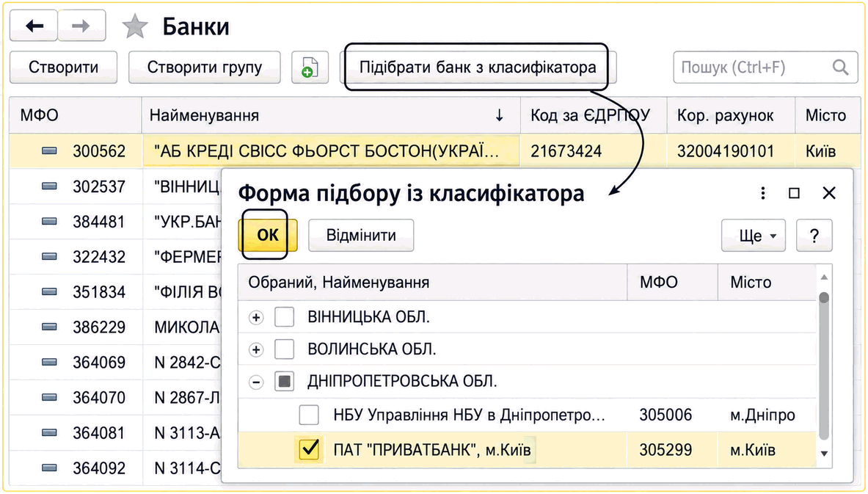Click the 32004190101 account cell
This screenshot has width=868, height=494.
(x=732, y=150)
